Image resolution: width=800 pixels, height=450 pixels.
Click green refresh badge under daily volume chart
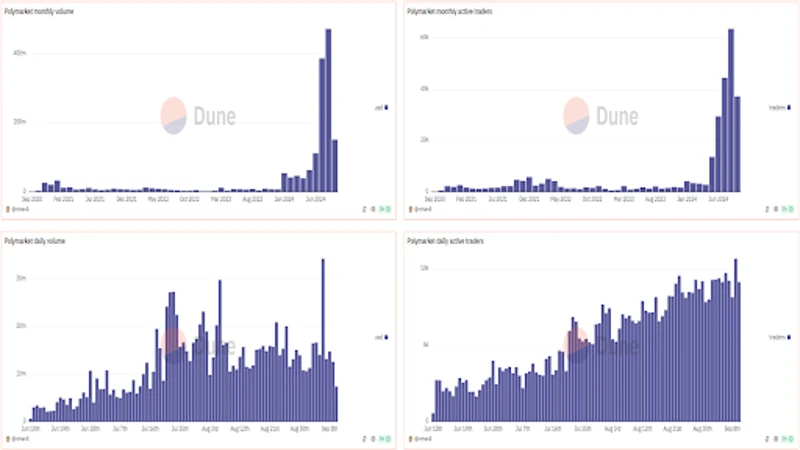point(385,439)
